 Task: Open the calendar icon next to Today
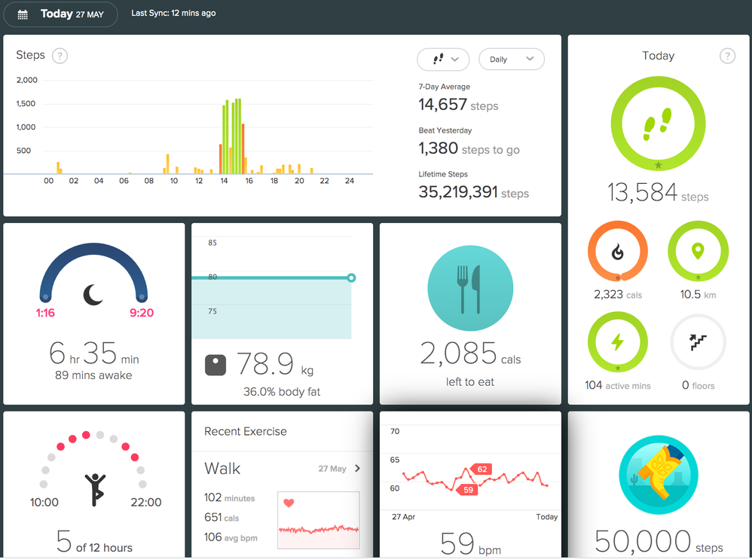coord(23,14)
